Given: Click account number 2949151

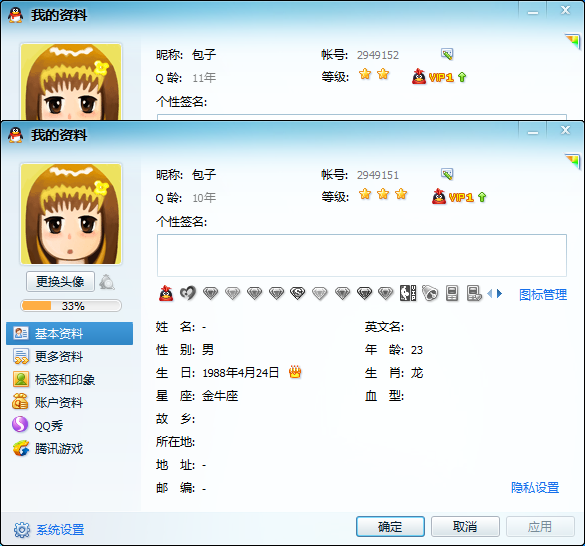Looking at the screenshot, I should click(378, 175).
